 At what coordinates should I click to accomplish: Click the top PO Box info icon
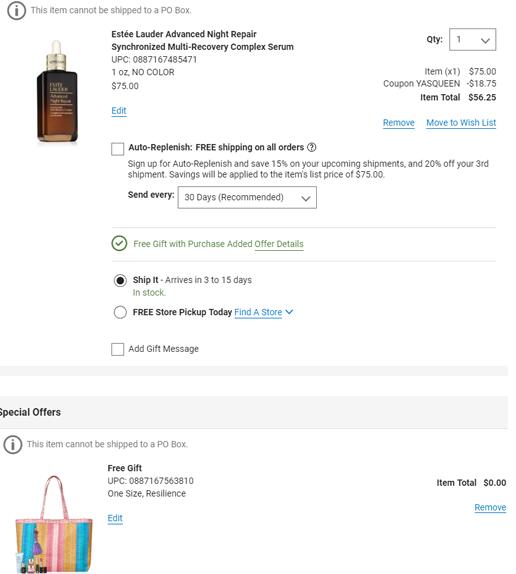[x=16, y=10]
